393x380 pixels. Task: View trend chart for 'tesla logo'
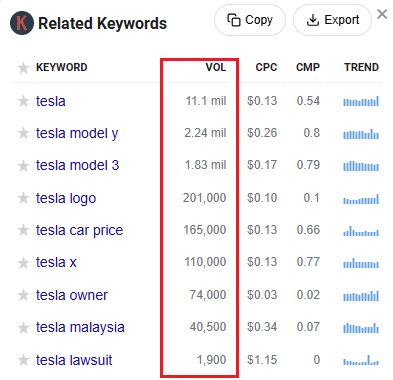[x=361, y=199]
